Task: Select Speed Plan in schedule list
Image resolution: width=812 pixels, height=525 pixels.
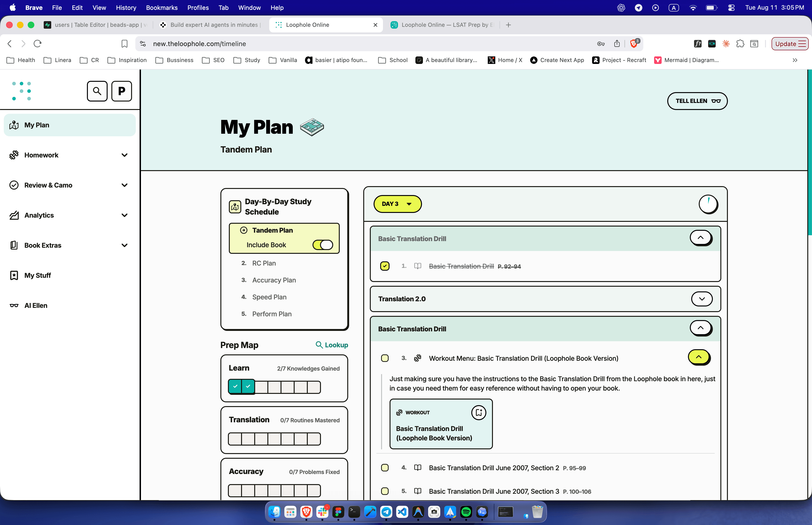Action: pyautogui.click(x=269, y=297)
